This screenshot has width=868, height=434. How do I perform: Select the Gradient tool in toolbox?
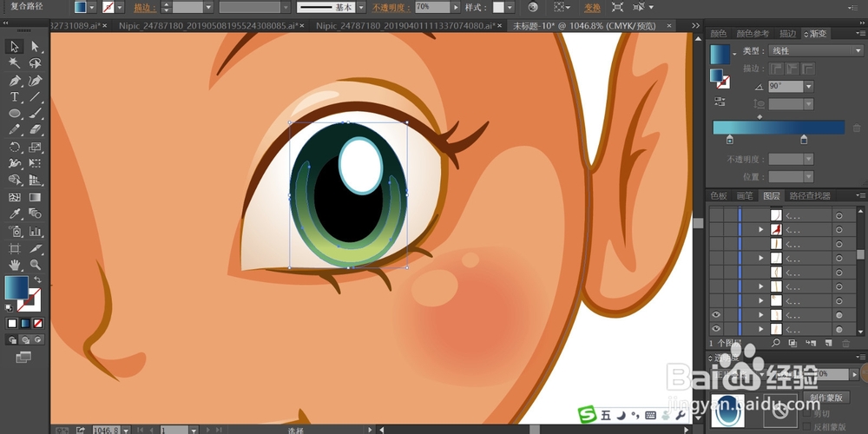(35, 197)
